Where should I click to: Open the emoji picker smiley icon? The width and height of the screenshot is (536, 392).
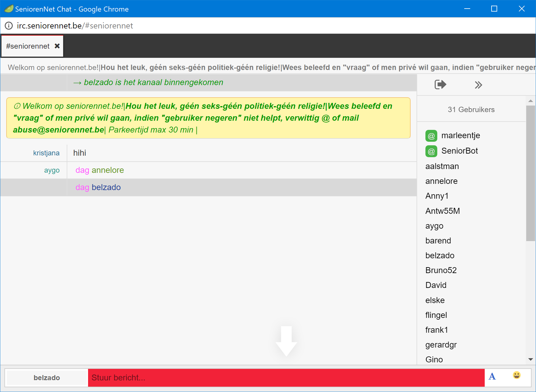(516, 375)
